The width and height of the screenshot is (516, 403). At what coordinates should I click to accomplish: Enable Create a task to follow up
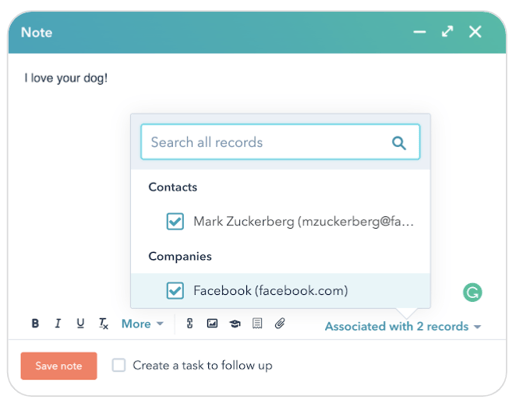(119, 365)
